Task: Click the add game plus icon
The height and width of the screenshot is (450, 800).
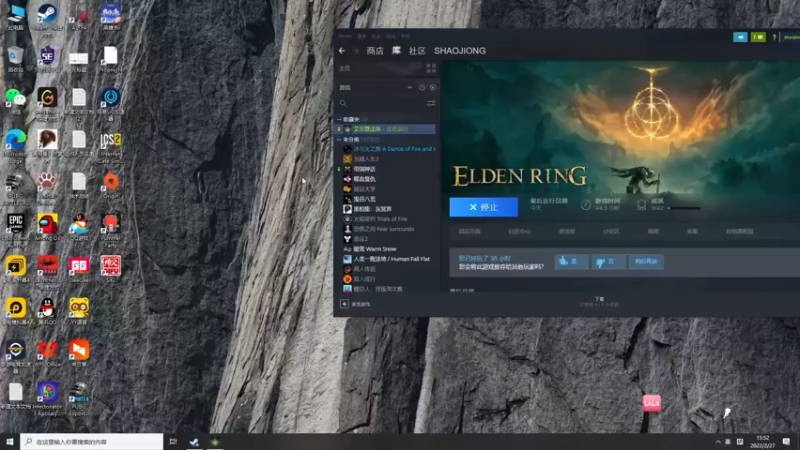Action: coord(344,304)
